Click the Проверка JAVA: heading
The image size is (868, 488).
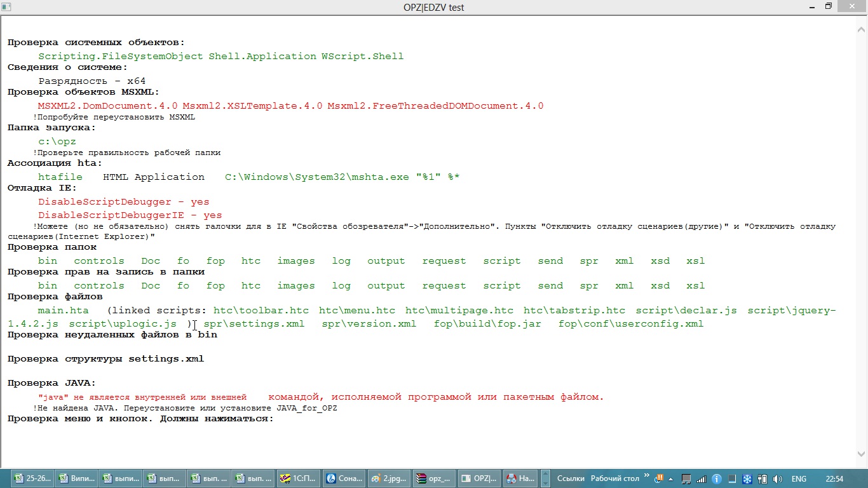pos(51,383)
